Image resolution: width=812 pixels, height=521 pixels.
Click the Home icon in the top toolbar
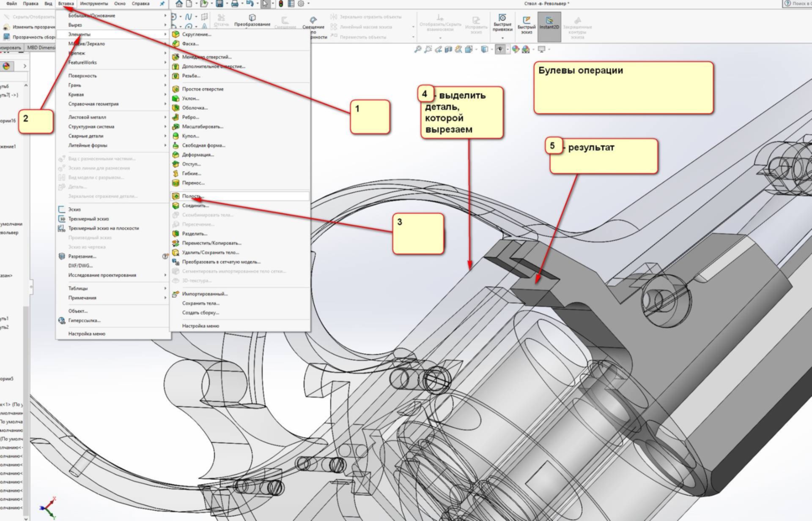[x=179, y=4]
